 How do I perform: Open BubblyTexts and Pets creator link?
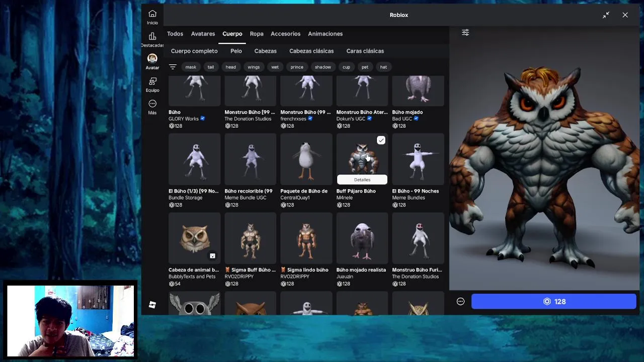192,277
